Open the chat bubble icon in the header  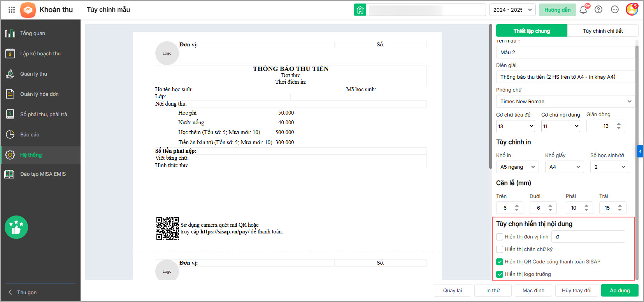615,10
